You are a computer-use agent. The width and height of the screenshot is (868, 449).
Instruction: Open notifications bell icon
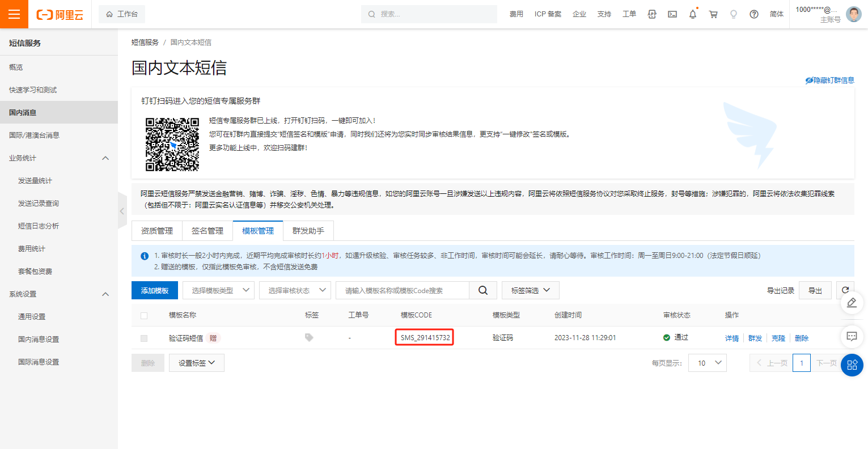pyautogui.click(x=693, y=14)
